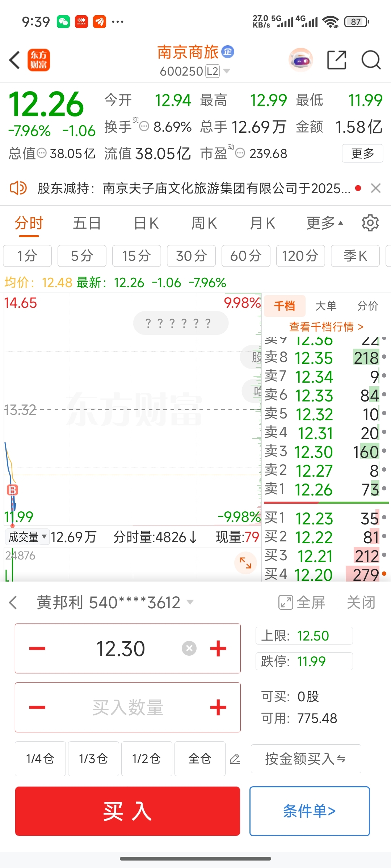391x868 pixels.
Task: Switch to 五日 chart tab
Action: pyautogui.click(x=87, y=223)
